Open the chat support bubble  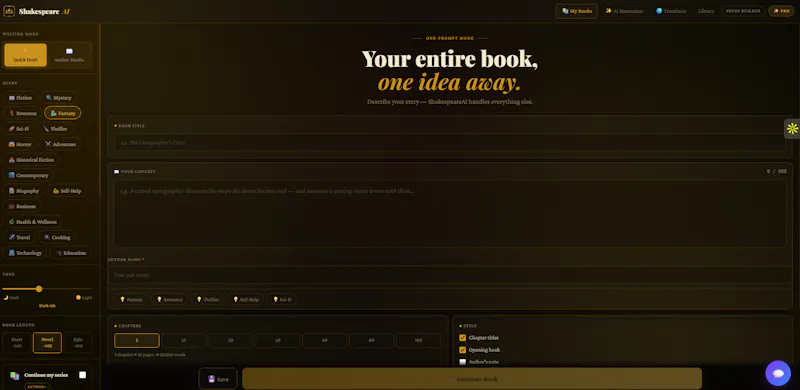778,373
